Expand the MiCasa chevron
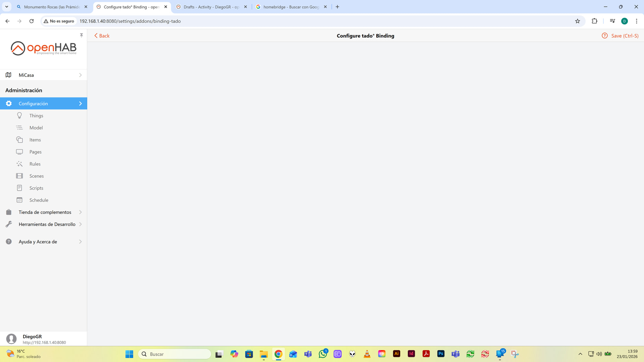644x362 pixels. [x=80, y=75]
